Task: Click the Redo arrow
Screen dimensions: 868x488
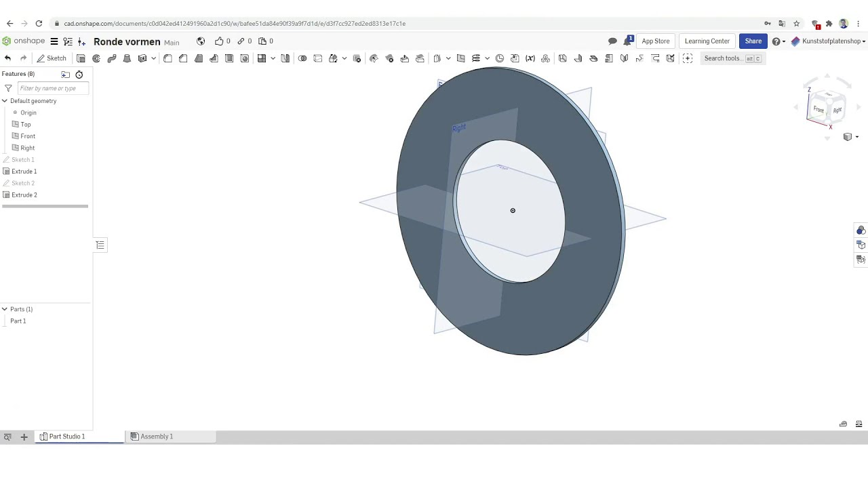Action: (23, 58)
